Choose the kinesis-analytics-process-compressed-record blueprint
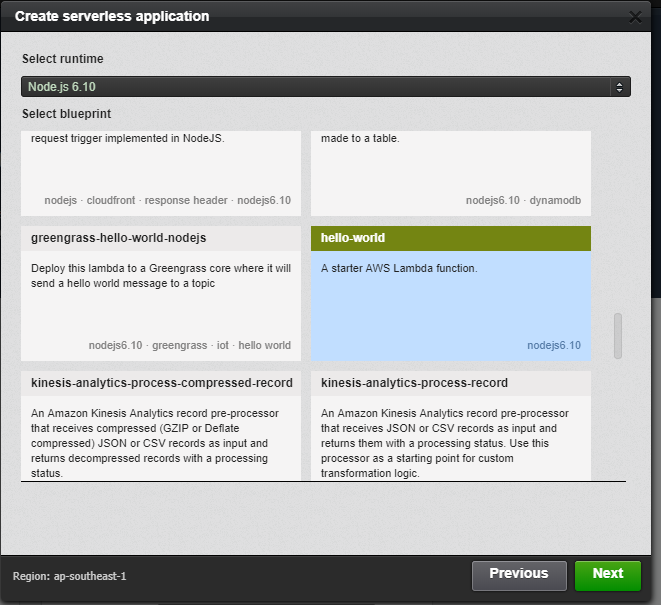Image resolution: width=661 pixels, height=605 pixels. 161,425
